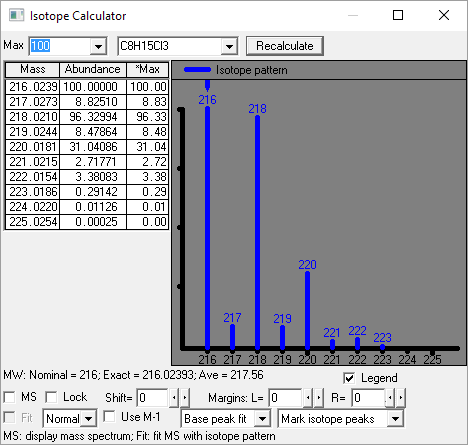Viewport: 468px width, 445px height.
Task: Click the left margin increment arrow
Action: click(319, 397)
